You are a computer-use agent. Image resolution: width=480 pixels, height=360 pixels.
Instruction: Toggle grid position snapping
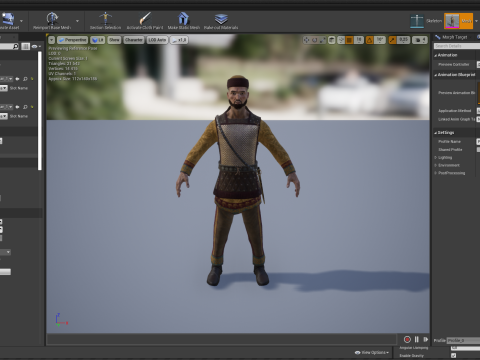click(x=349, y=40)
